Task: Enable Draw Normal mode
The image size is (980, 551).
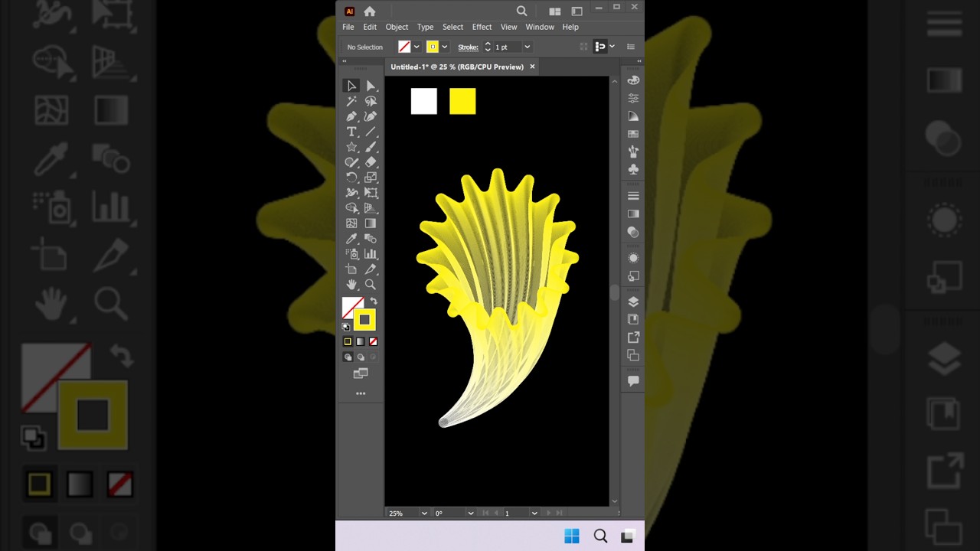Action: click(348, 357)
